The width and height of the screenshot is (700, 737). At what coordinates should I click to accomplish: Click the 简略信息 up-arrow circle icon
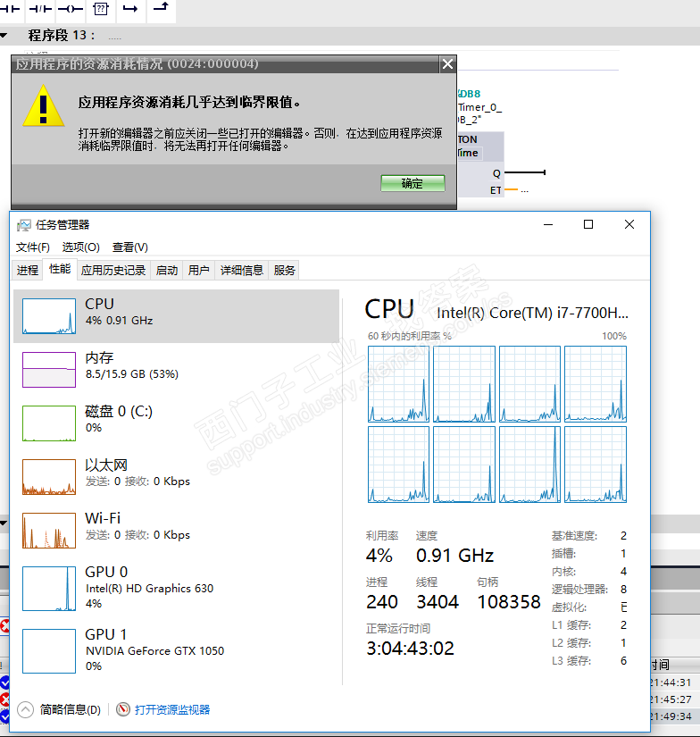25,709
